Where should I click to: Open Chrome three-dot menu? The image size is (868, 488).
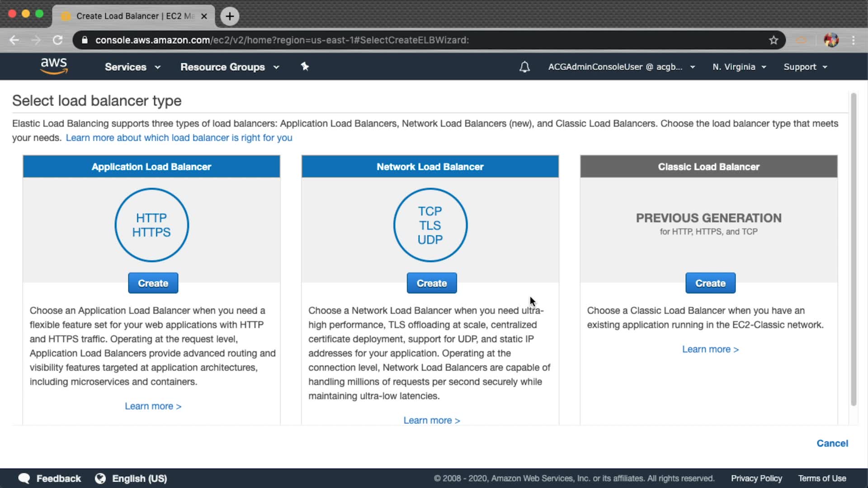[853, 40]
